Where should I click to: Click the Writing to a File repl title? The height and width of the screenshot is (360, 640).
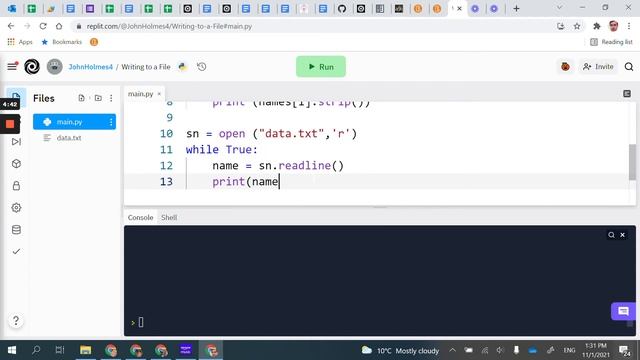click(x=146, y=67)
